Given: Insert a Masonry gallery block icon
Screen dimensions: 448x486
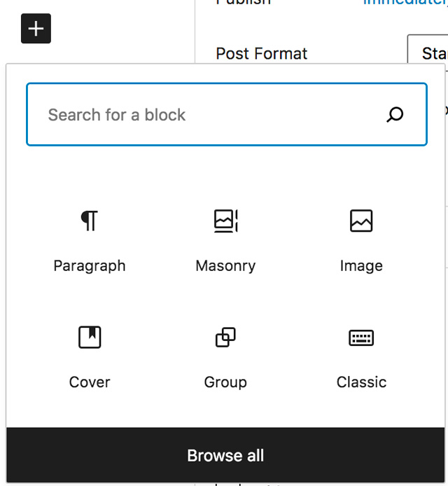Looking at the screenshot, I should click(225, 221).
